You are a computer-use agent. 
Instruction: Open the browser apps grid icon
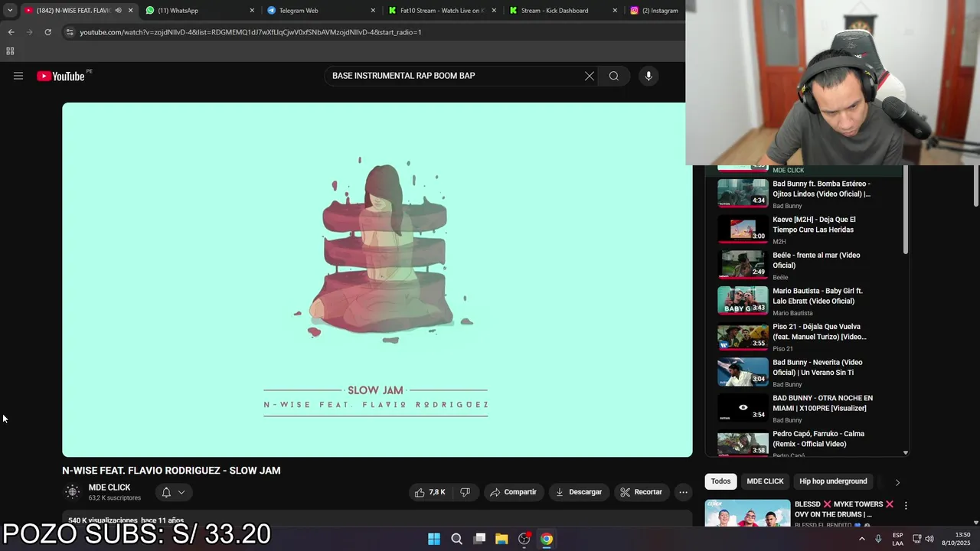tap(10, 51)
